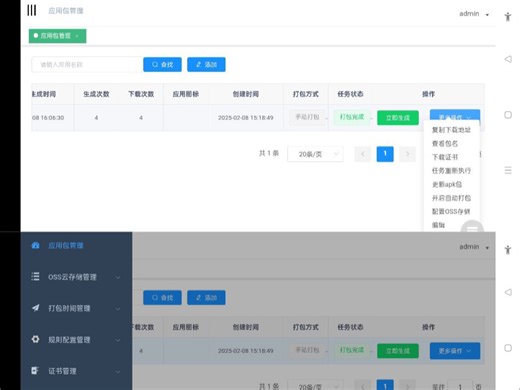This screenshot has height=390, width=520.
Task: Tap the three-line menu icon on the nav strip
Action: point(508,170)
